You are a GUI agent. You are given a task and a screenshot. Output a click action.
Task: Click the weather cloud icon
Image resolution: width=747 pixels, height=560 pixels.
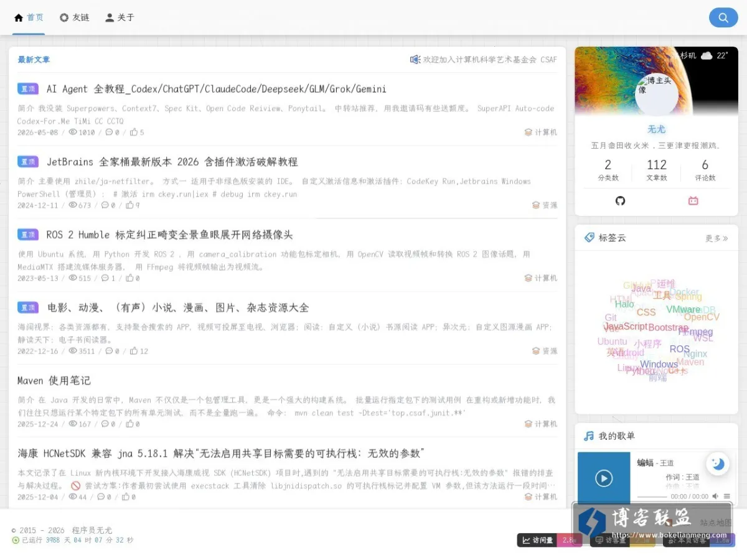(707, 55)
